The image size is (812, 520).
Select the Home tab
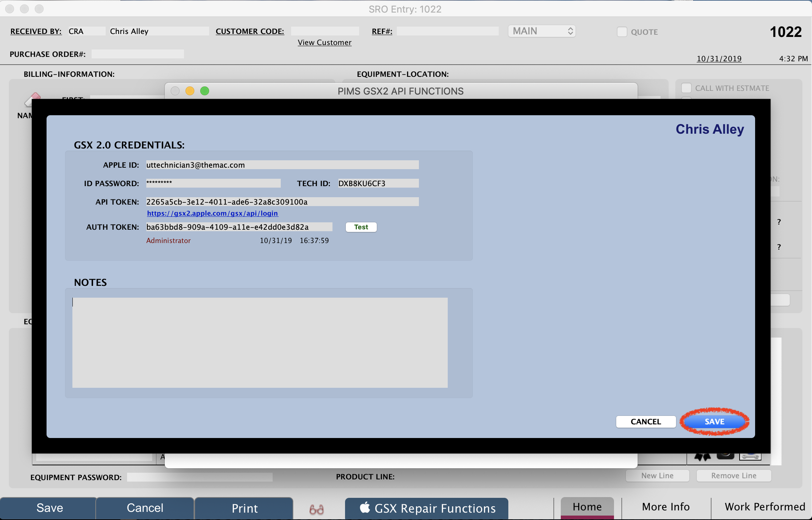[587, 507]
